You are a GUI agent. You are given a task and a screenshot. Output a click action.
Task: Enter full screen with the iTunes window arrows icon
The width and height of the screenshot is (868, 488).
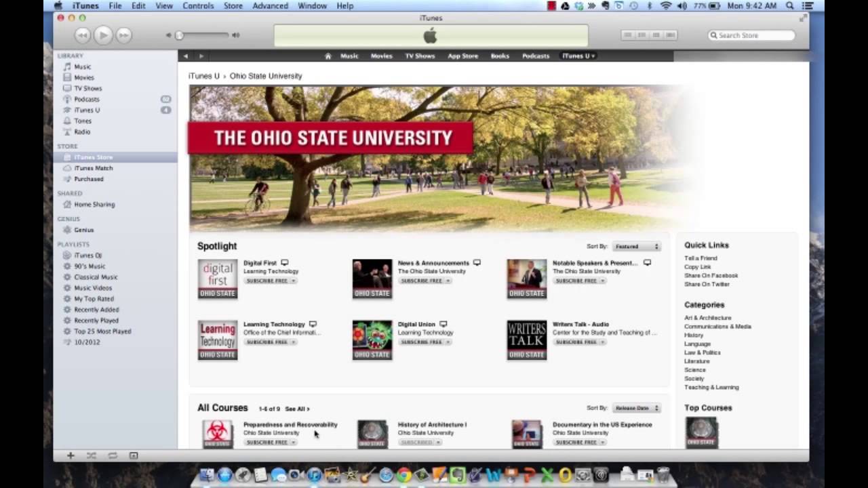tap(804, 18)
